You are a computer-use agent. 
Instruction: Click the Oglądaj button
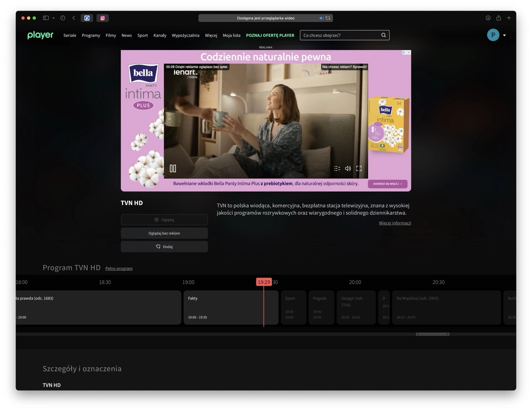point(164,220)
